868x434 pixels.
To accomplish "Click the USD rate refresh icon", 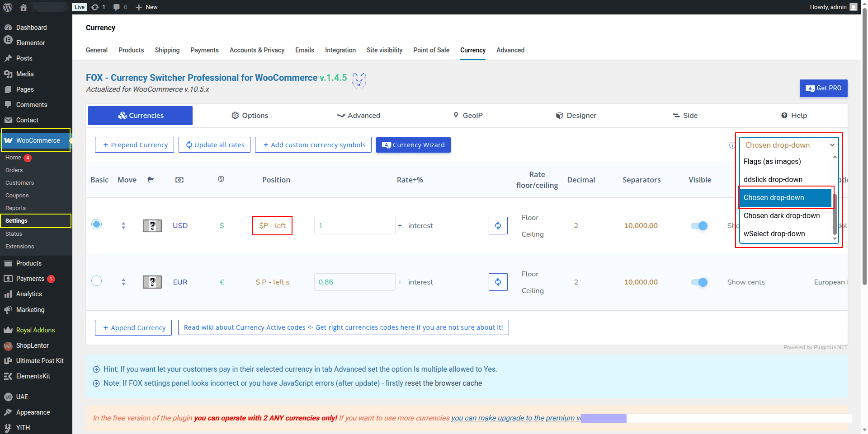I will point(498,226).
